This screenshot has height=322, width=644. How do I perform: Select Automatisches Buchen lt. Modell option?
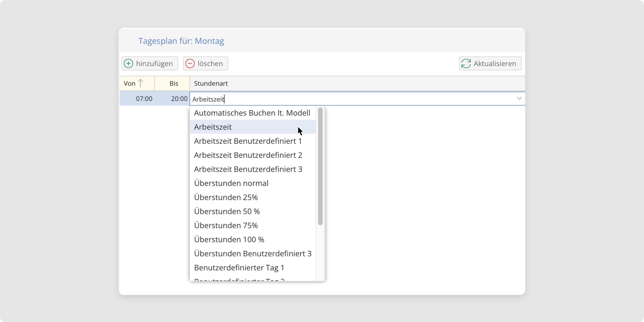(x=252, y=113)
